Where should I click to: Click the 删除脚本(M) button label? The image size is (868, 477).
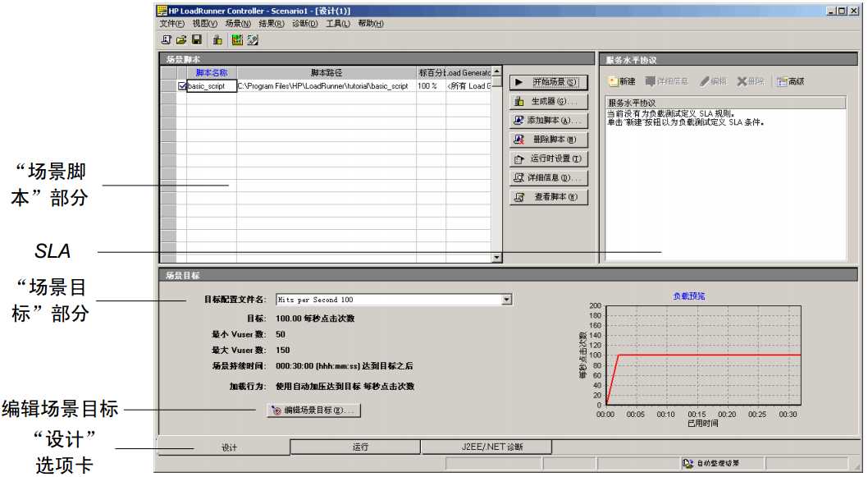point(555,140)
